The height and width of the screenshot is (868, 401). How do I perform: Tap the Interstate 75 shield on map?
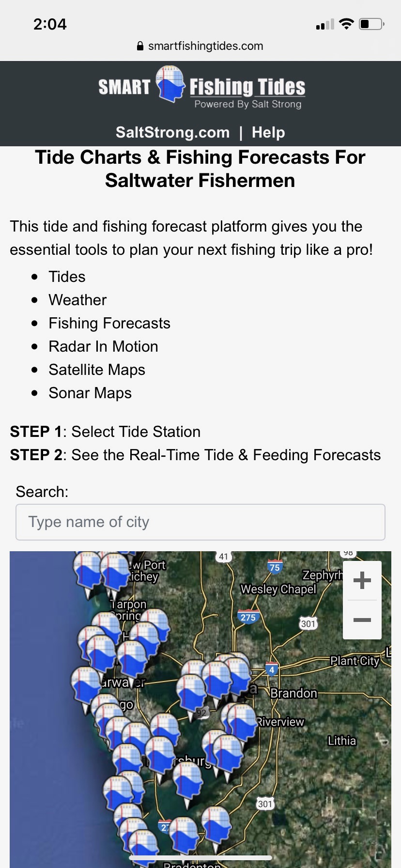tap(275, 567)
